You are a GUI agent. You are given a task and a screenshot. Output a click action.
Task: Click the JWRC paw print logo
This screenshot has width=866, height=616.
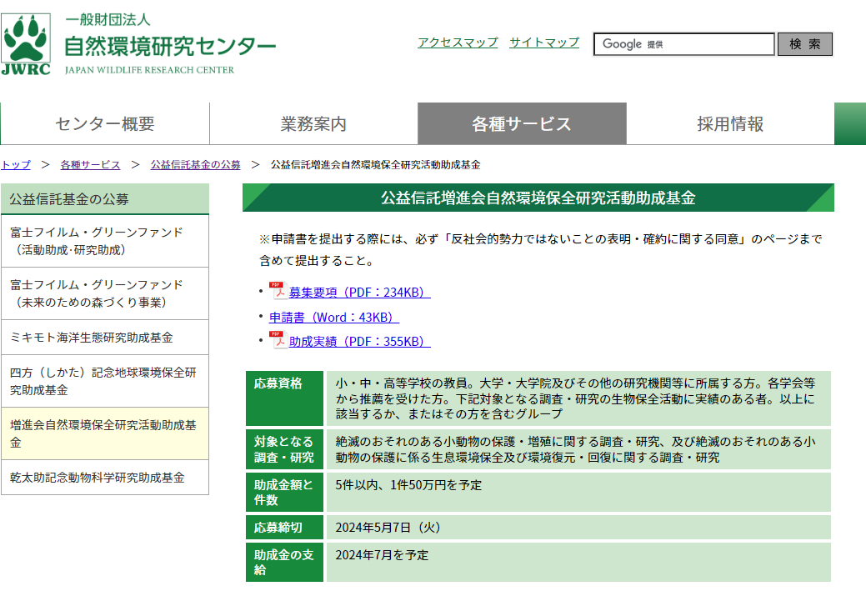[28, 39]
